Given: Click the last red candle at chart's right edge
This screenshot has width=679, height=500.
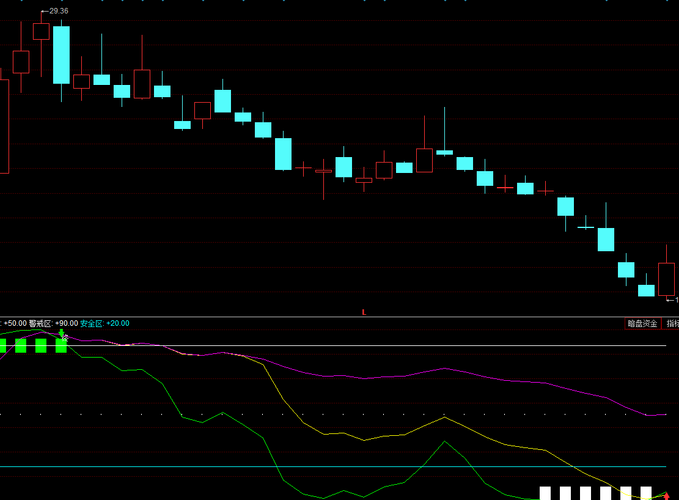Looking at the screenshot, I should [666, 278].
